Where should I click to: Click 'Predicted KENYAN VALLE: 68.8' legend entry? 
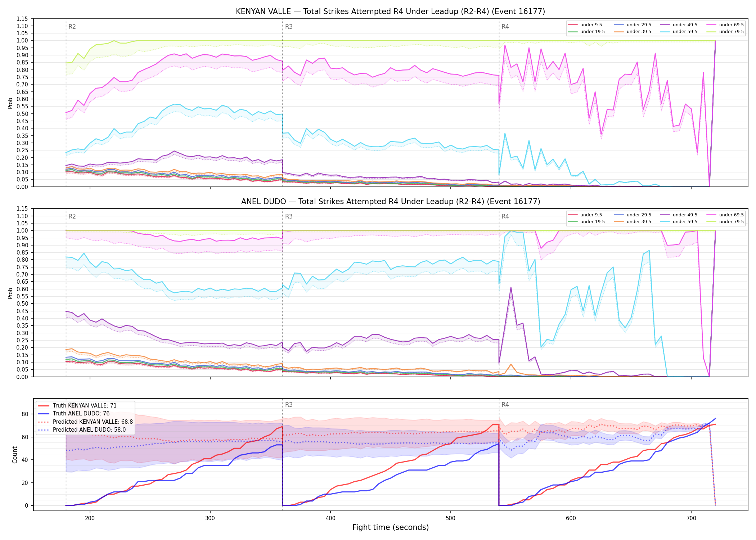[85, 422]
